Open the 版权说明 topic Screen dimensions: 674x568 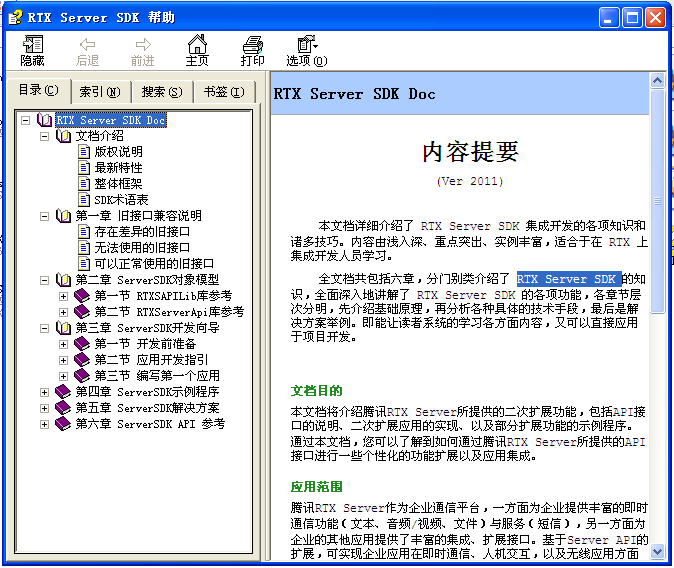click(118, 152)
